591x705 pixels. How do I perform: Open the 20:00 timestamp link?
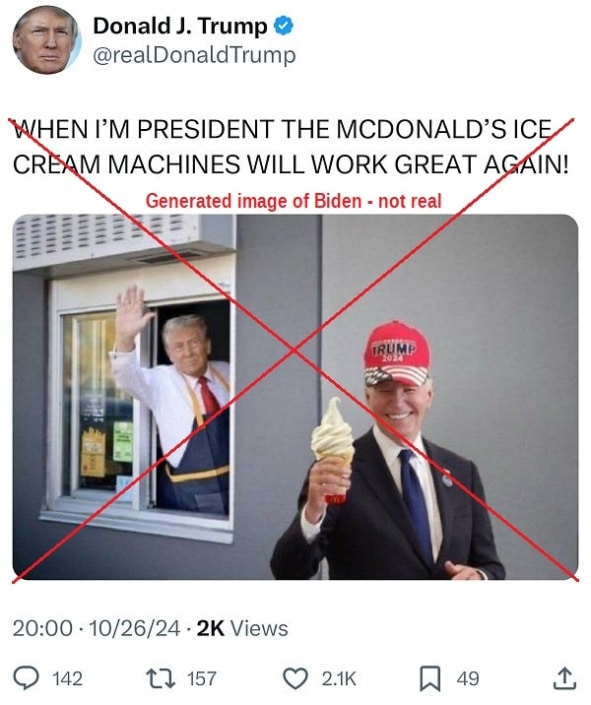[x=42, y=628]
